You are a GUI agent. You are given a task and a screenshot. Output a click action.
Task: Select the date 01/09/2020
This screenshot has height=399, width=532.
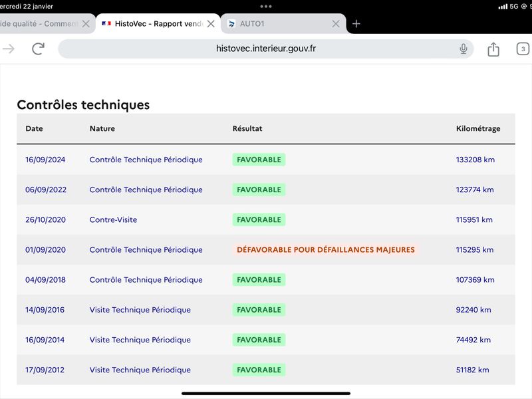click(x=45, y=250)
